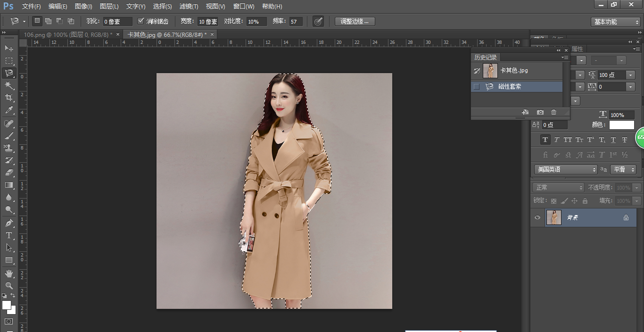Open the 基本功能 workspace dropdown
The height and width of the screenshot is (332, 644).
point(615,22)
